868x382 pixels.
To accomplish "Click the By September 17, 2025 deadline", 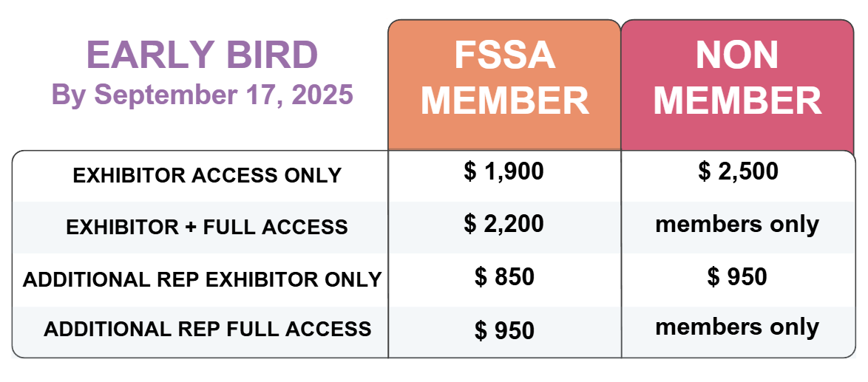I will pos(203,95).
